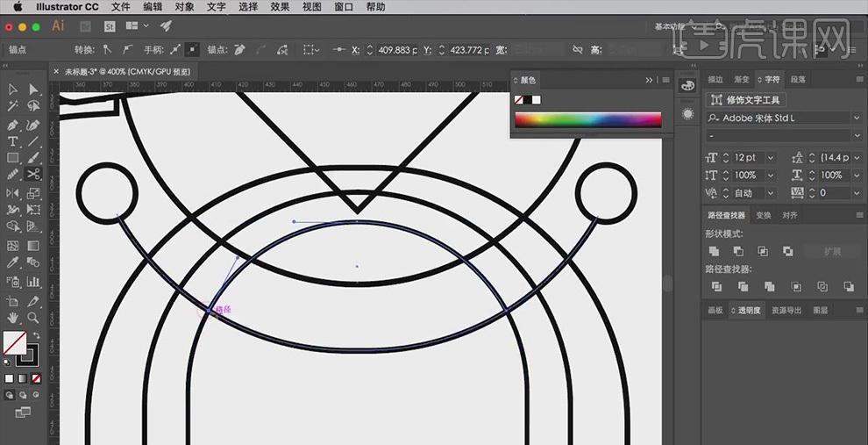Click the Fill swatch in toolbox
Screen dimensions: 868x445
(14, 343)
